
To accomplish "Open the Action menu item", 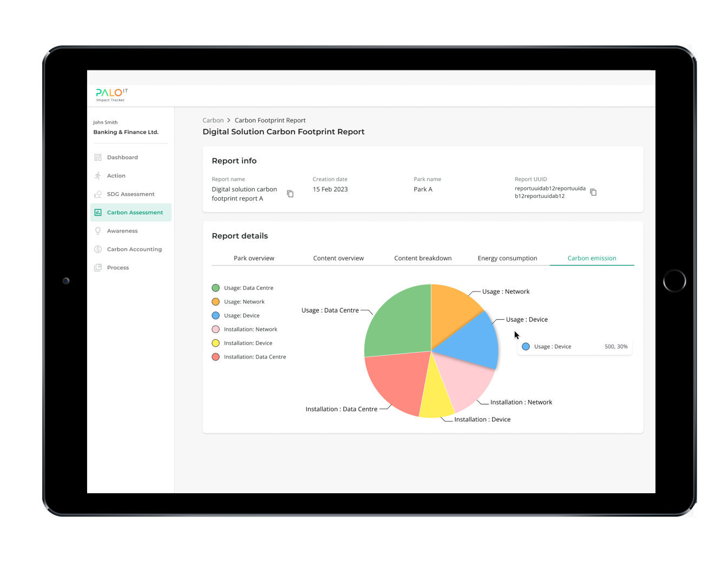I will coord(130,176).
